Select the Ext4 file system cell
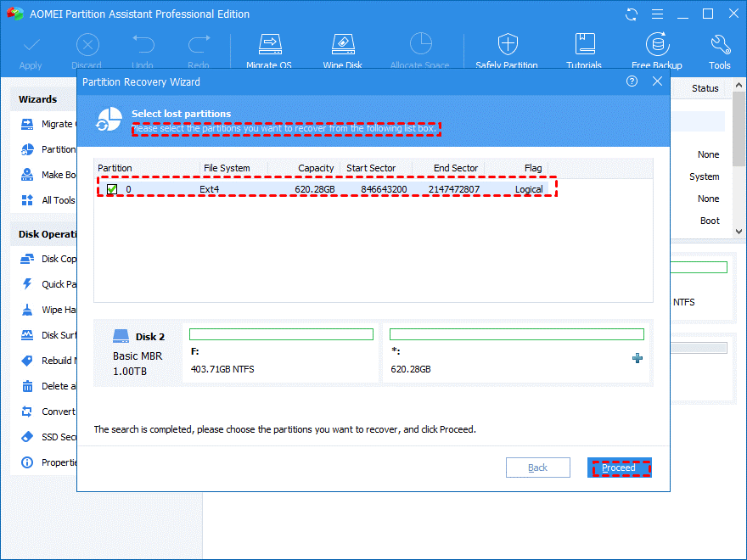 209,189
